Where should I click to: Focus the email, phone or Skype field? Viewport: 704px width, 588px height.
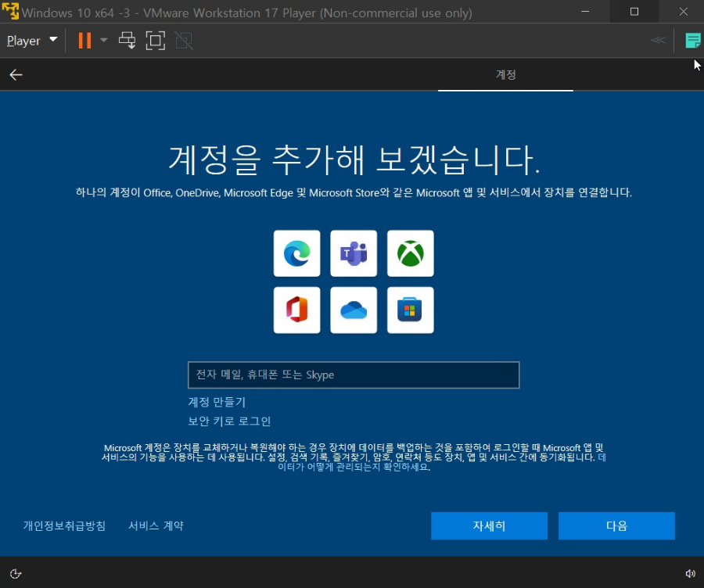pyautogui.click(x=354, y=375)
